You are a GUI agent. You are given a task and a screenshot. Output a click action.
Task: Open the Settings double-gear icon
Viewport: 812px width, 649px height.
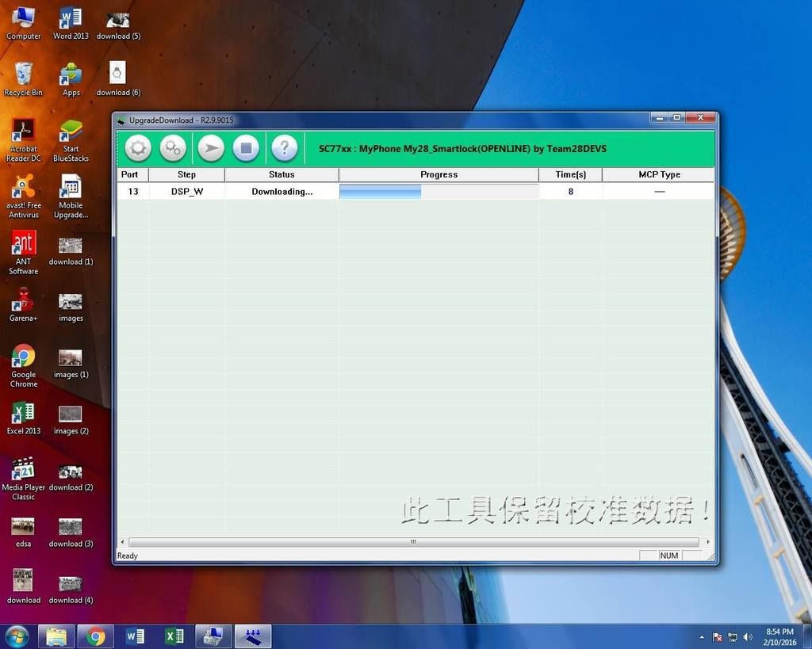pyautogui.click(x=173, y=148)
